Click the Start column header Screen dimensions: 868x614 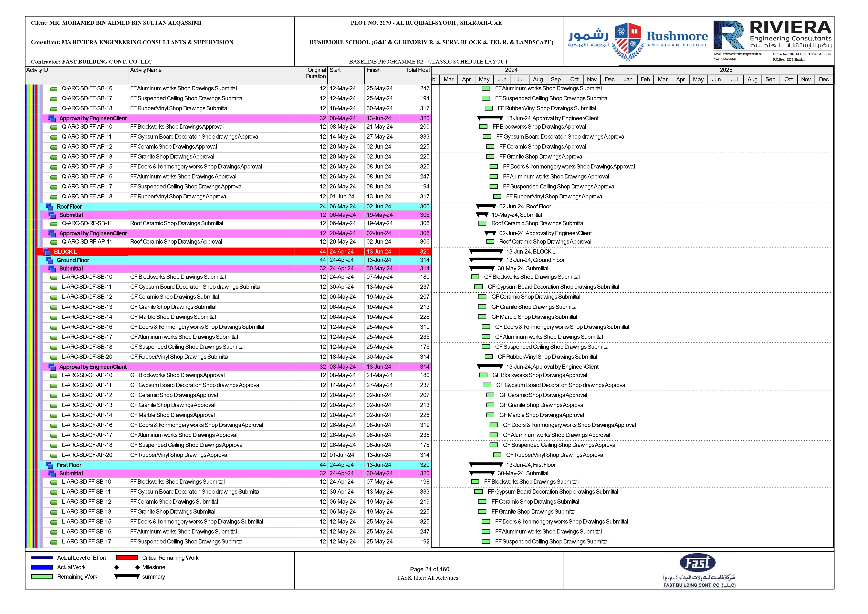[346, 75]
